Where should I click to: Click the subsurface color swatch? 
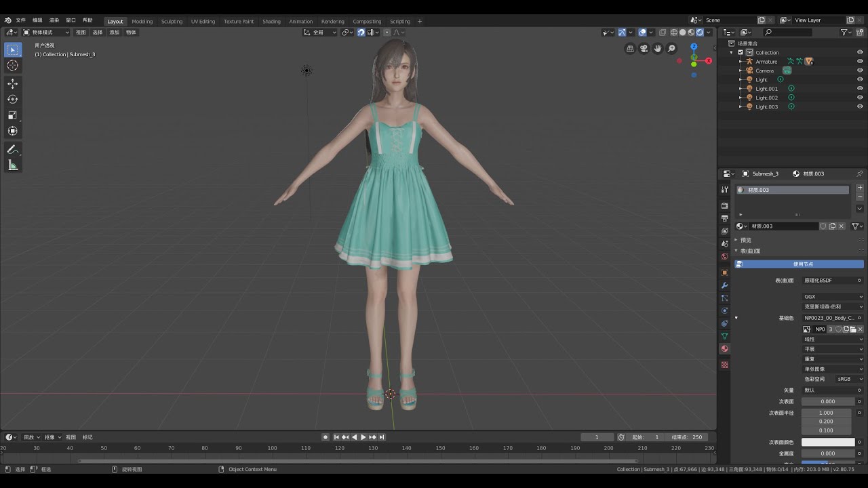pyautogui.click(x=828, y=442)
